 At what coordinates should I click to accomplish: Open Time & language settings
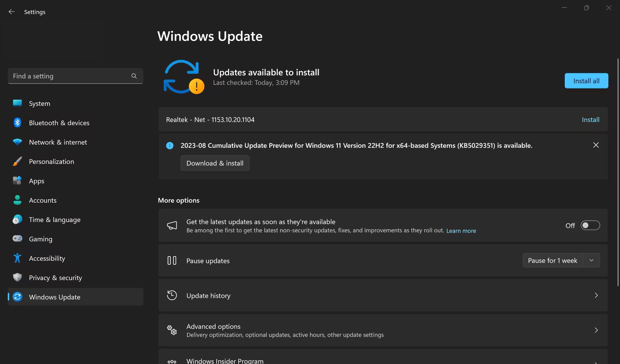76,219
